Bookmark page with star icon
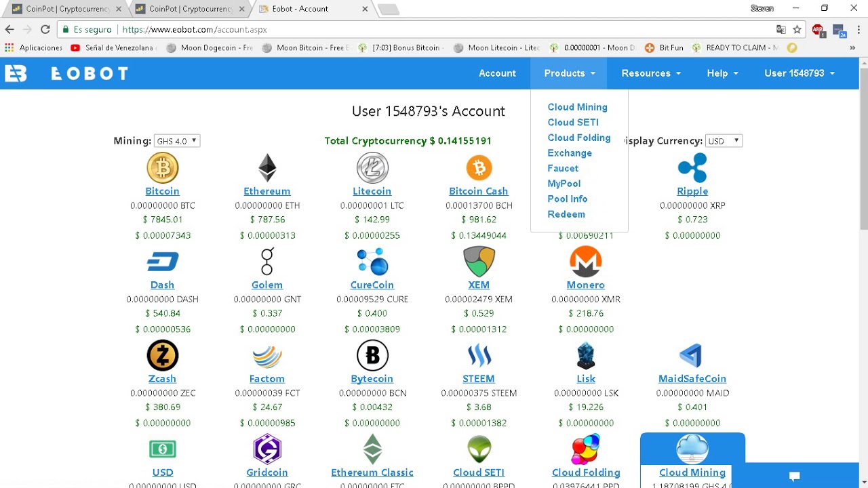 tap(797, 30)
